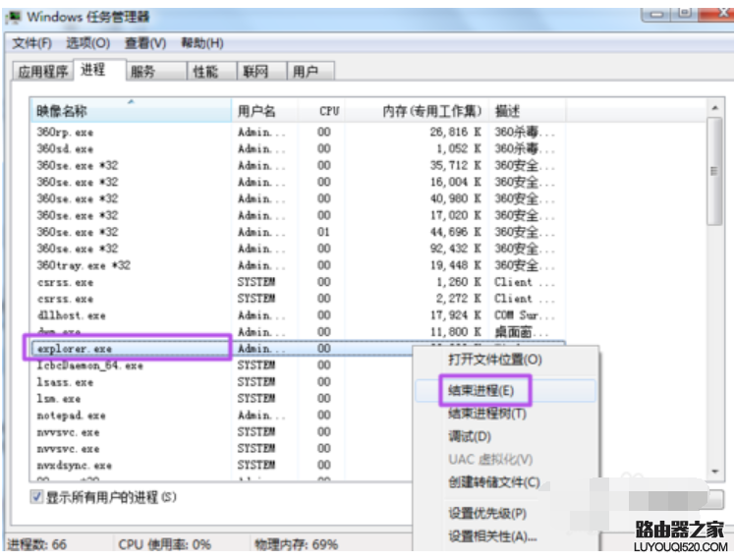The height and width of the screenshot is (560, 734).
Task: Select the notepad.exe process row
Action: [x=222, y=416]
